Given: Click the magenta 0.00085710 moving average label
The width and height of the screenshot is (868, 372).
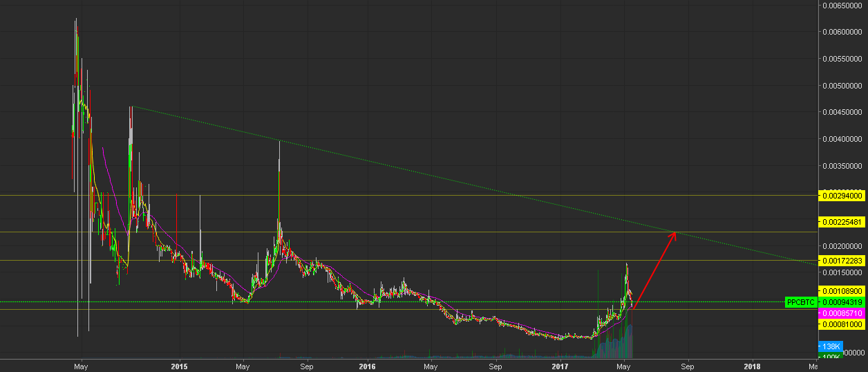Looking at the screenshot, I should 842,313.
